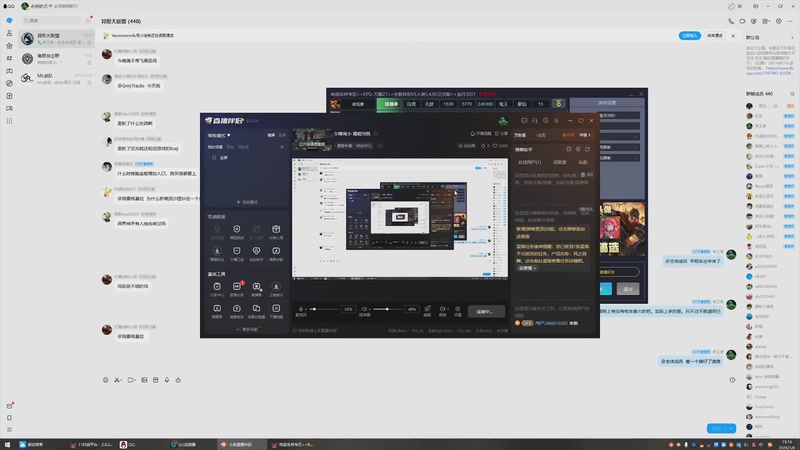Switch to the 竖屏 portrait tab
800x450 pixels.
282,135
